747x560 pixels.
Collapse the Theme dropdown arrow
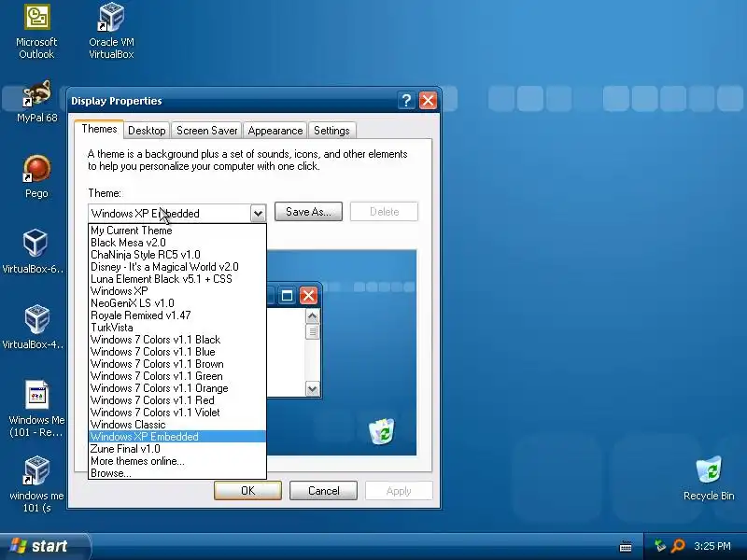pos(259,214)
